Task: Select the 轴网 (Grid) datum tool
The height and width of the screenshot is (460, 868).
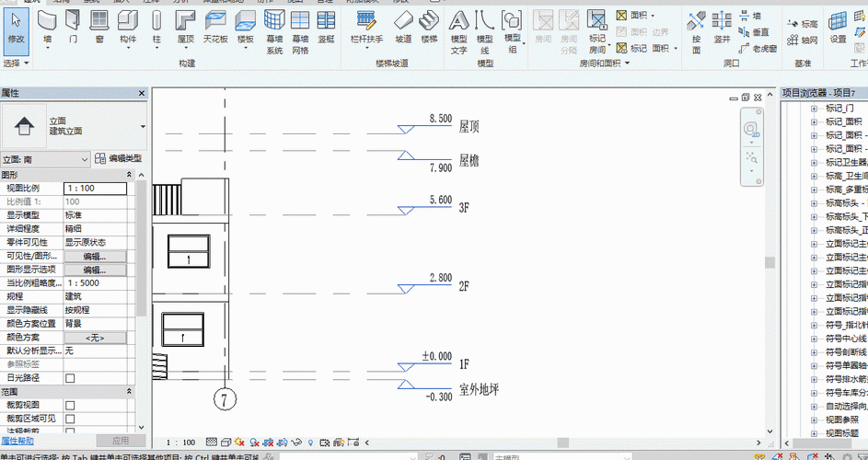Action: pyautogui.click(x=802, y=40)
